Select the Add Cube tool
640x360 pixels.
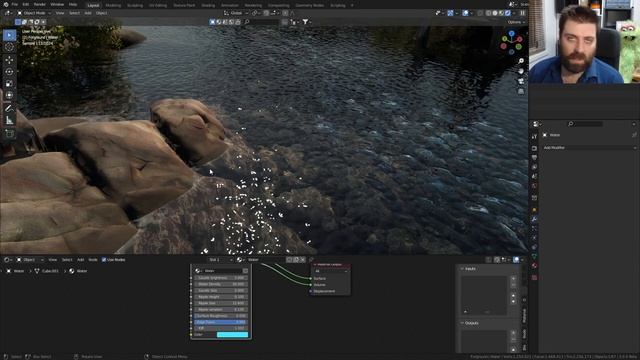coord(9,134)
